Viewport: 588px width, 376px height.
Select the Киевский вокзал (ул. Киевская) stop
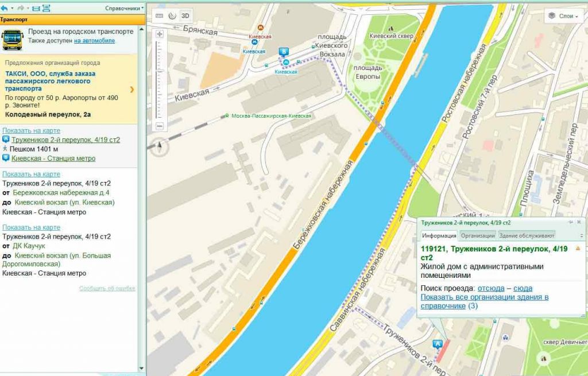coord(64,202)
